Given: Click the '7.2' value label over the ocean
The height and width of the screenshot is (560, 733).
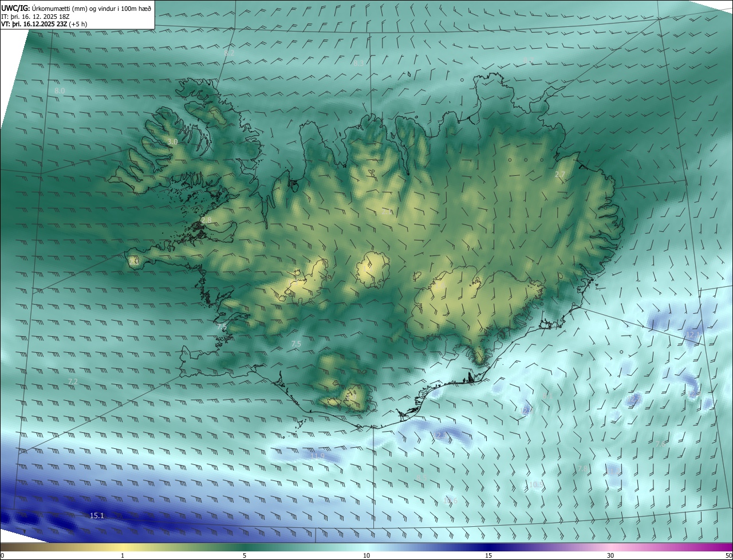Looking at the screenshot, I should coord(73,381).
